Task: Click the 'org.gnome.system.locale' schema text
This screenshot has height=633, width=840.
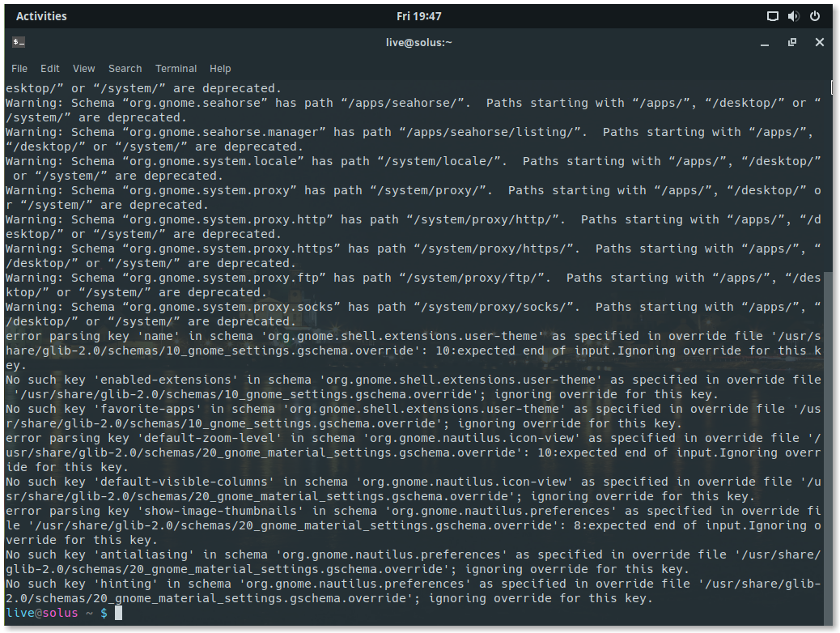Action: coord(213,161)
